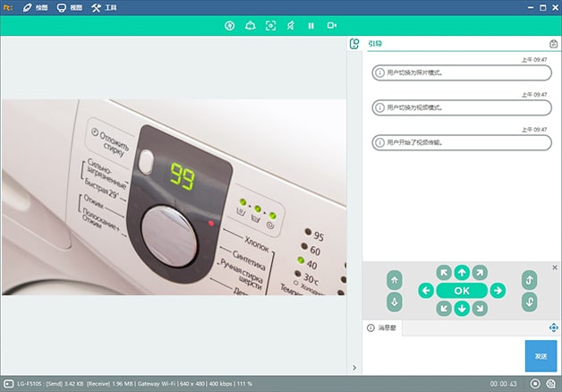Collapse the side panel with the chevron arrow

coord(354,368)
